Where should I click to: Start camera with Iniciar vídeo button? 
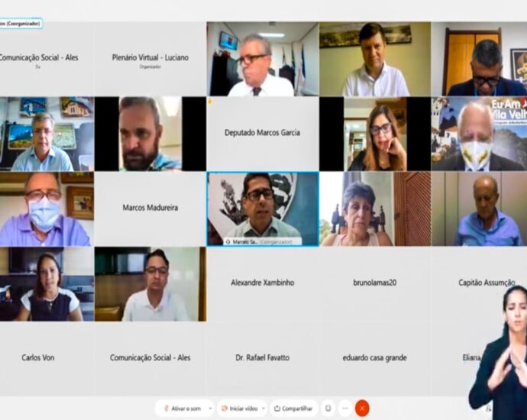click(239, 409)
